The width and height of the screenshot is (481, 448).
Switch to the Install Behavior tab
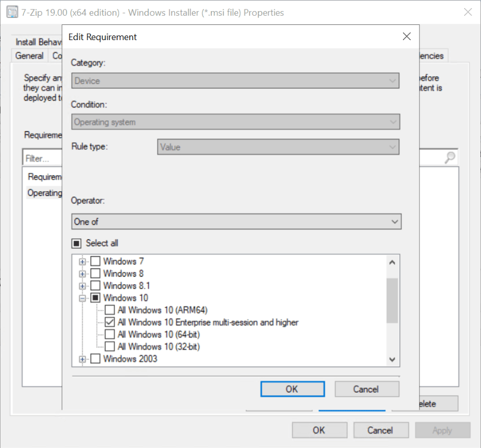coord(38,42)
